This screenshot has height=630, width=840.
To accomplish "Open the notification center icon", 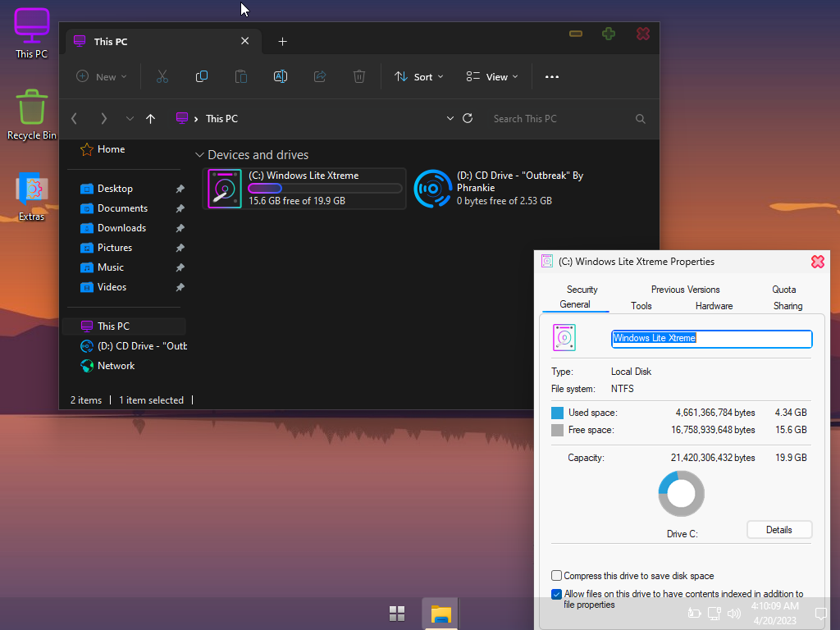I will [820, 614].
